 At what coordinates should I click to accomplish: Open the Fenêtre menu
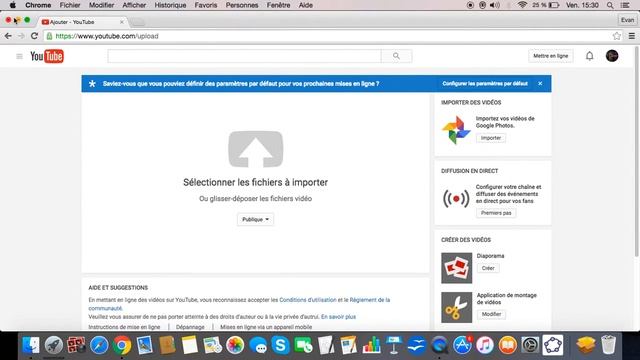pos(278,5)
